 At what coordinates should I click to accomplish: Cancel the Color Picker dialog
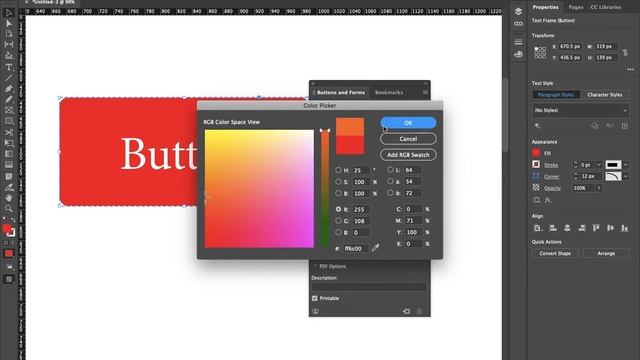point(408,139)
